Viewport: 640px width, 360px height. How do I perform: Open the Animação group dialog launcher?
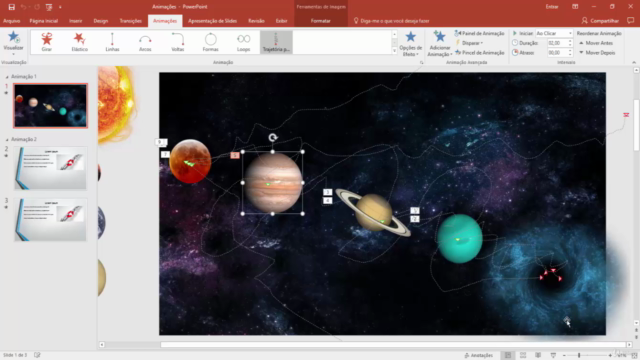click(421, 62)
